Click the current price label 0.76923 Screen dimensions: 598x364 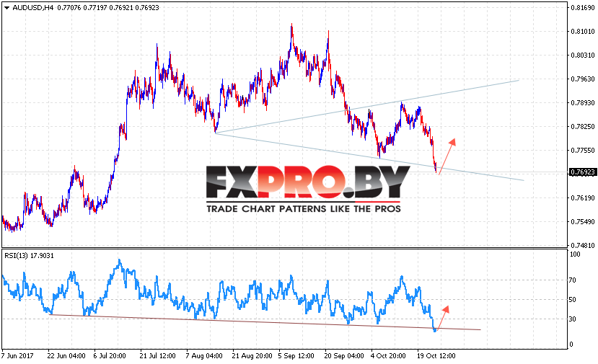pyautogui.click(x=583, y=172)
